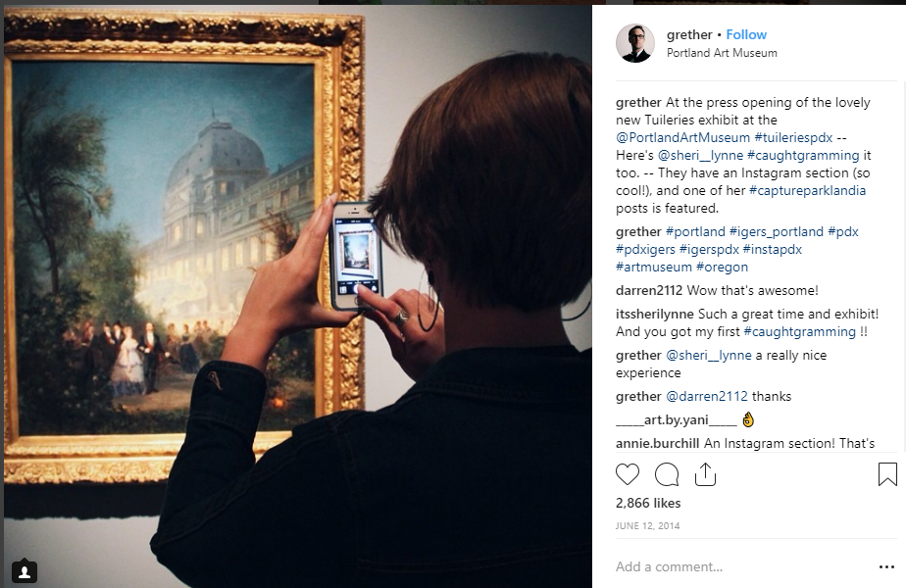Share post using upload arrow icon
The height and width of the screenshot is (588, 906).
(706, 474)
